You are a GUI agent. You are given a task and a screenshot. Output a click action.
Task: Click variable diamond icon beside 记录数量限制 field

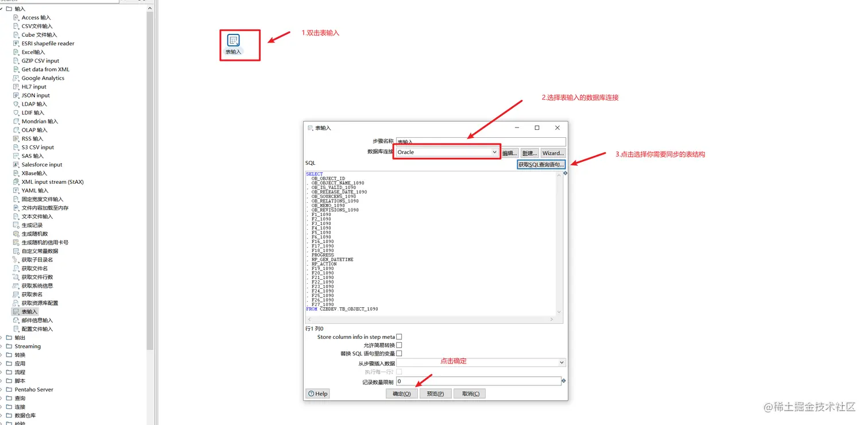[x=564, y=381]
